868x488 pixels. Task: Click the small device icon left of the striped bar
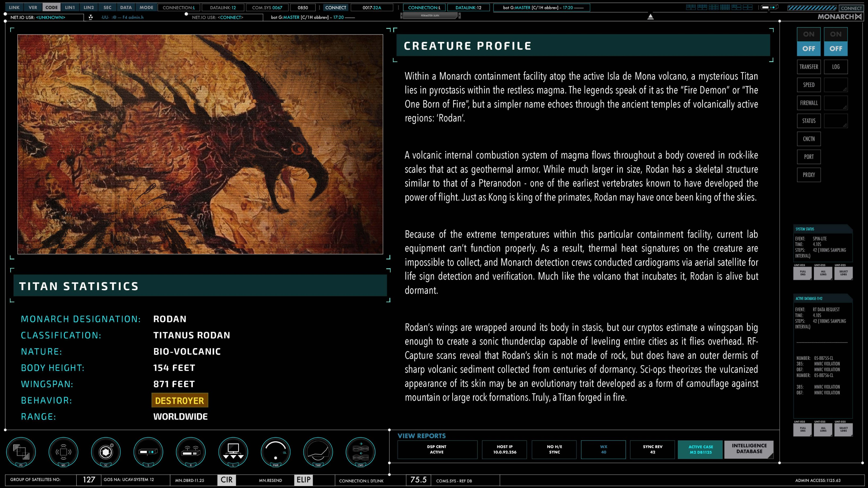[770, 7]
